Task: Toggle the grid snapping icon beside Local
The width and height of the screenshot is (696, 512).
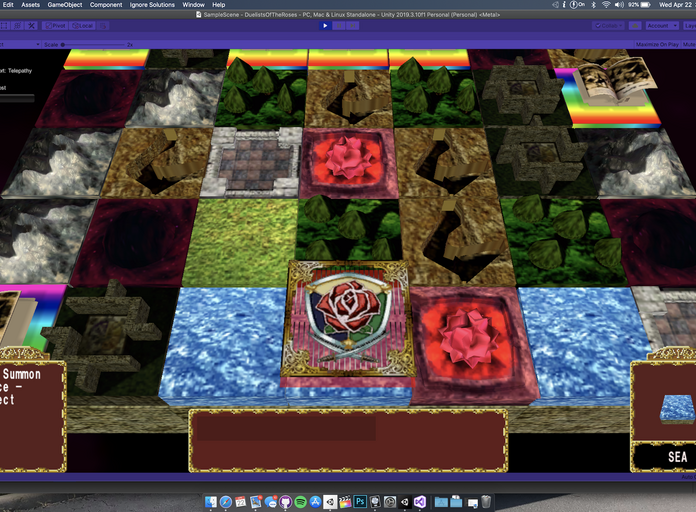Action: [103, 26]
